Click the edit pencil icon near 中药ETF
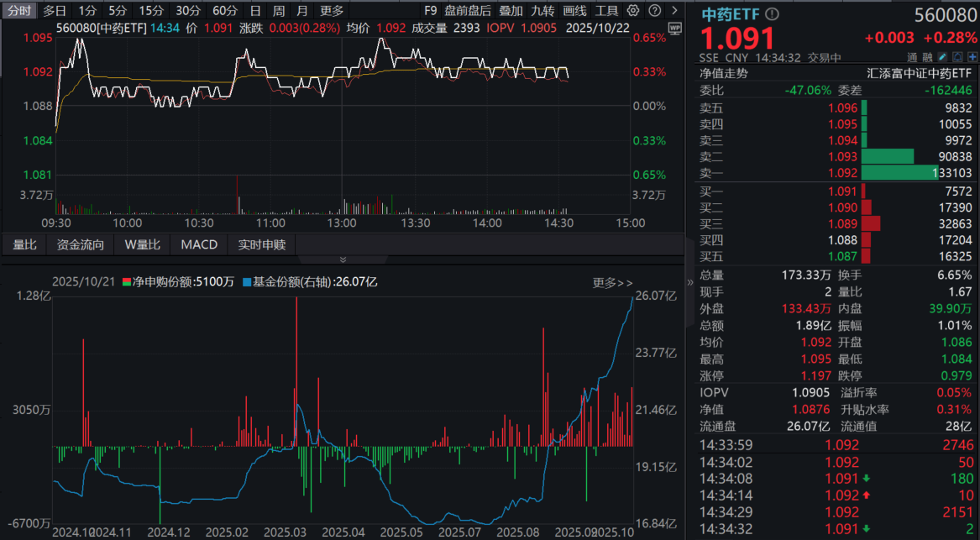The width and height of the screenshot is (980, 540). coord(942,57)
